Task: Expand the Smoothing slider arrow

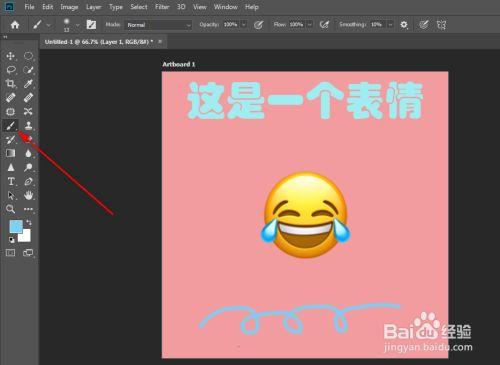Action: click(x=390, y=25)
